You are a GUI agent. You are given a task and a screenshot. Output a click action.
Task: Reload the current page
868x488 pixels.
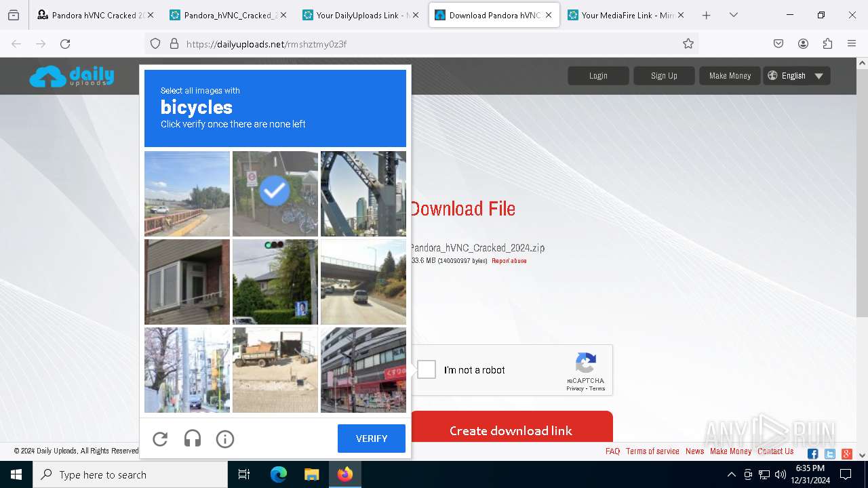tap(65, 43)
